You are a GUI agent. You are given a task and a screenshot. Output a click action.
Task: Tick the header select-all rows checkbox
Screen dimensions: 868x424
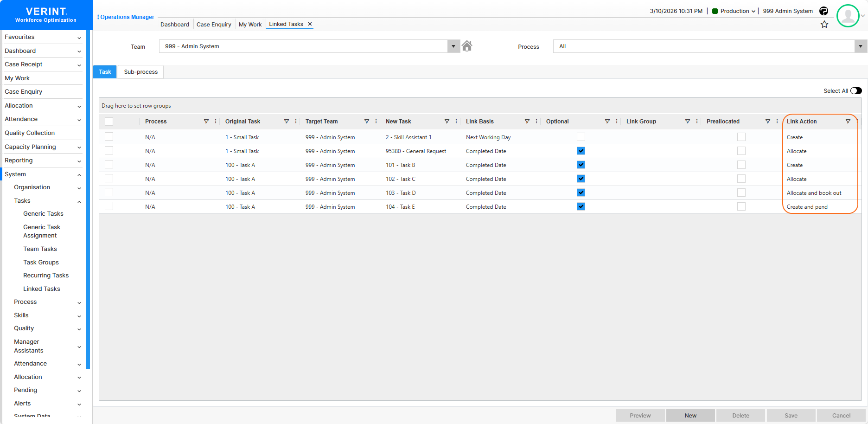tap(109, 122)
